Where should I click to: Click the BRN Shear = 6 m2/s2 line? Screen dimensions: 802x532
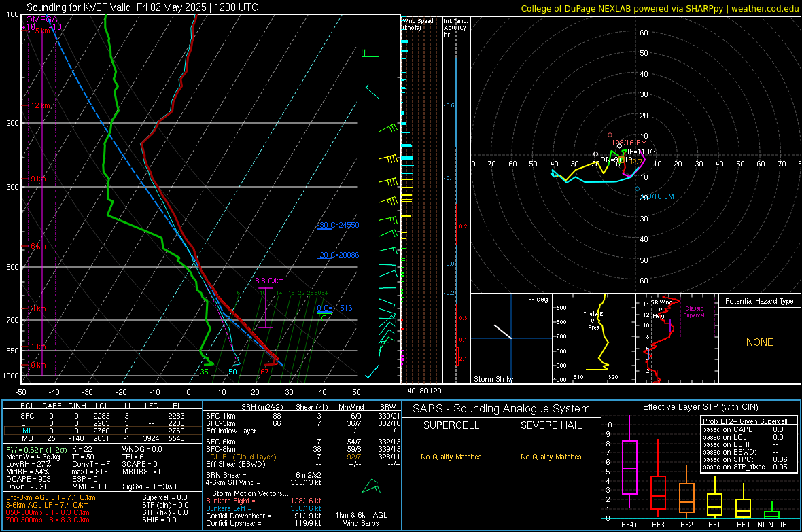[264, 475]
